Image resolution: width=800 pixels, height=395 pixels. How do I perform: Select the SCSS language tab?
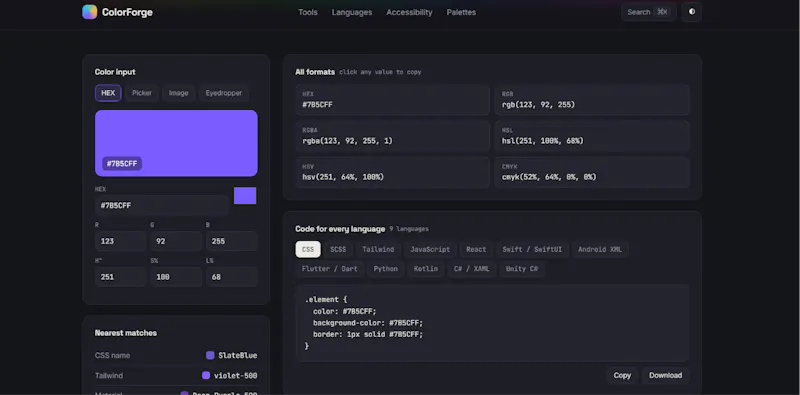coord(338,249)
